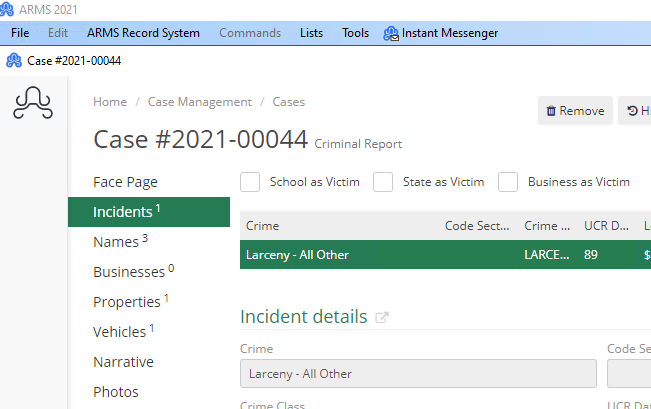Toggle State as Victim checkbox
This screenshot has width=651, height=409.
pyautogui.click(x=383, y=182)
